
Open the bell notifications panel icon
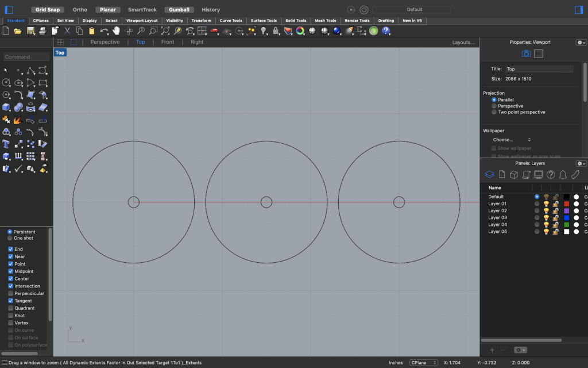(x=563, y=175)
